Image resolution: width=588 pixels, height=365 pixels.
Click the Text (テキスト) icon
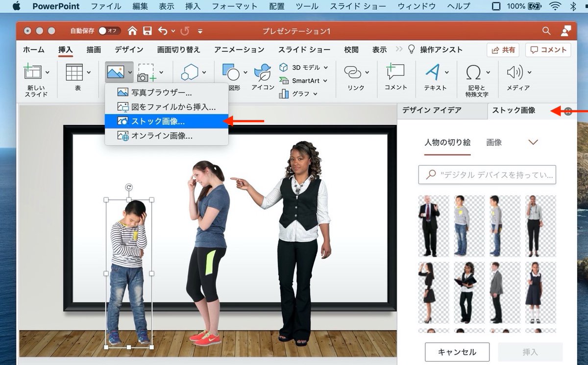[433, 72]
